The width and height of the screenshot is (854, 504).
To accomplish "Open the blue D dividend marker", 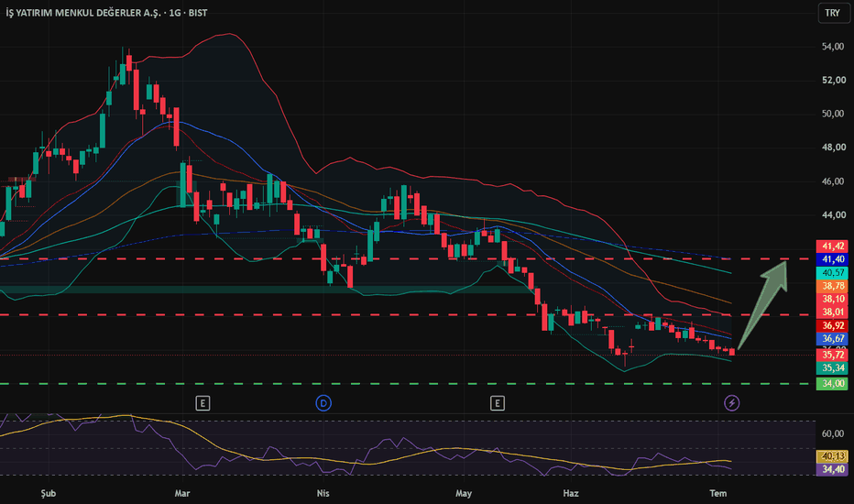I will (323, 403).
